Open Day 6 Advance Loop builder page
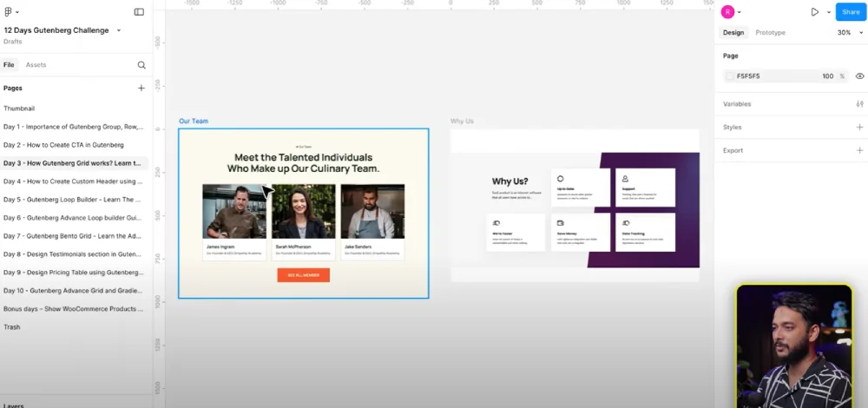The image size is (868, 408). 74,218
